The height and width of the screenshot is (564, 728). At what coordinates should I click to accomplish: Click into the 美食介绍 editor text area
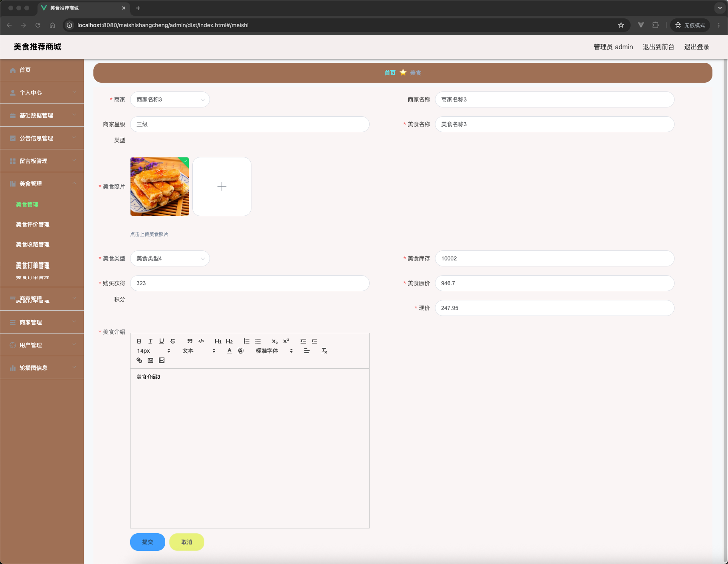[x=249, y=448]
